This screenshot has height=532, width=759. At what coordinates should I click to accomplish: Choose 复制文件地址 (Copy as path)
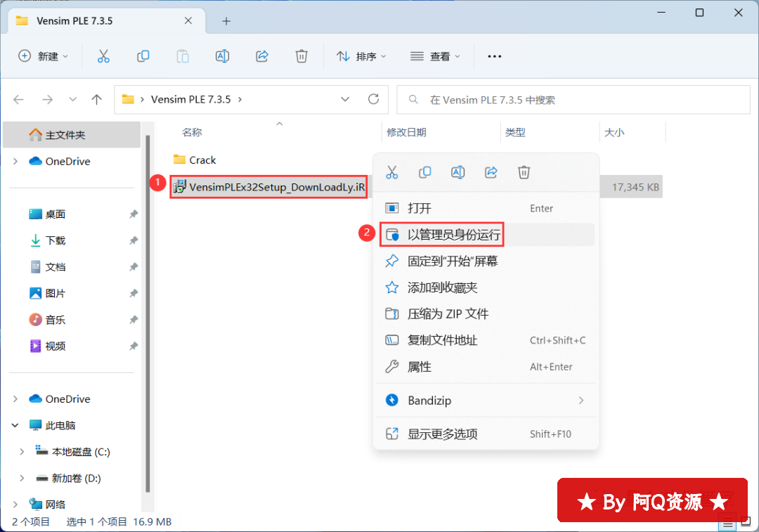coord(486,340)
